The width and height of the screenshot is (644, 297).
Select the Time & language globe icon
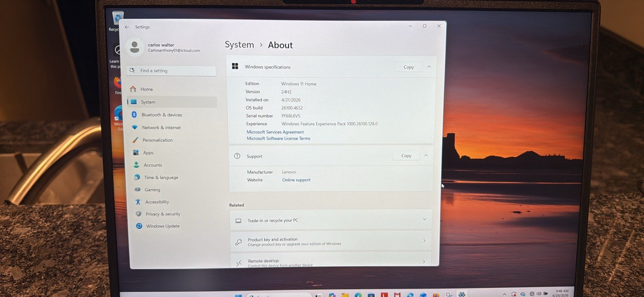coord(137,177)
